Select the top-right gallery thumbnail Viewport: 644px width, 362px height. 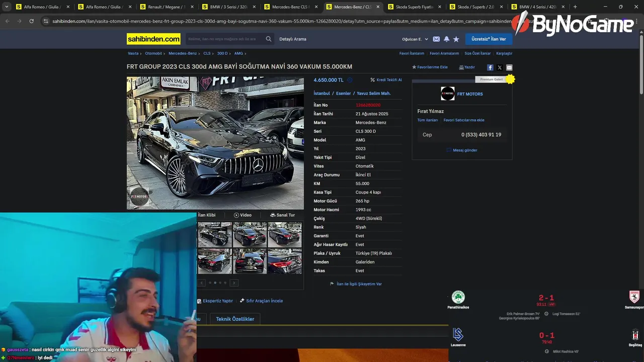(x=285, y=235)
